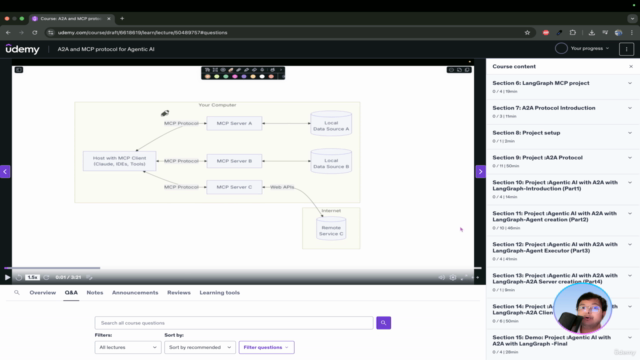Open the browser extensions puzzle icon
Screen dimensions: 640x360
tap(573, 33)
